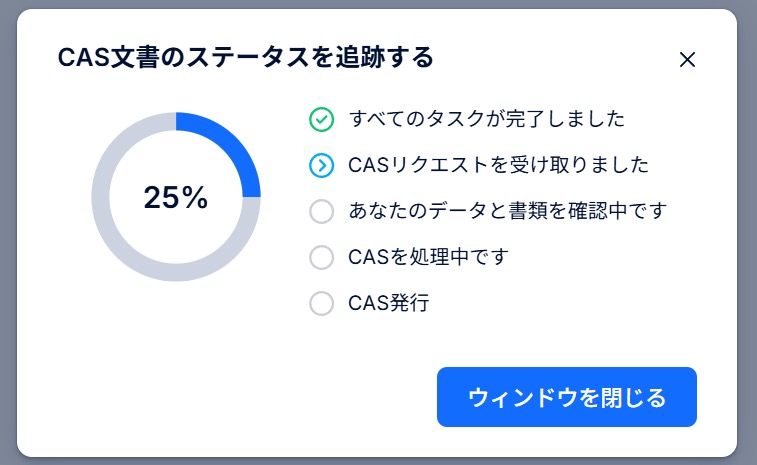Screen dimensions: 757x465
Task: Click the 25% label inside the ring
Action: [176, 197]
